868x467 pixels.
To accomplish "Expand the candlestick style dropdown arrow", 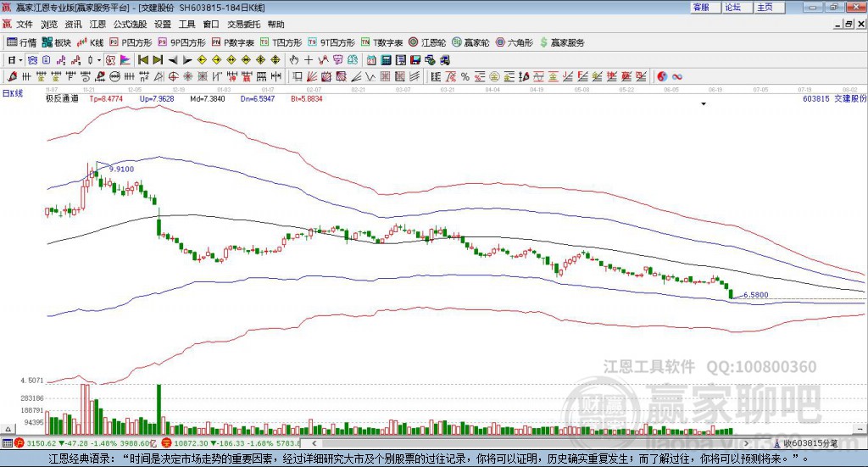I will [99, 60].
